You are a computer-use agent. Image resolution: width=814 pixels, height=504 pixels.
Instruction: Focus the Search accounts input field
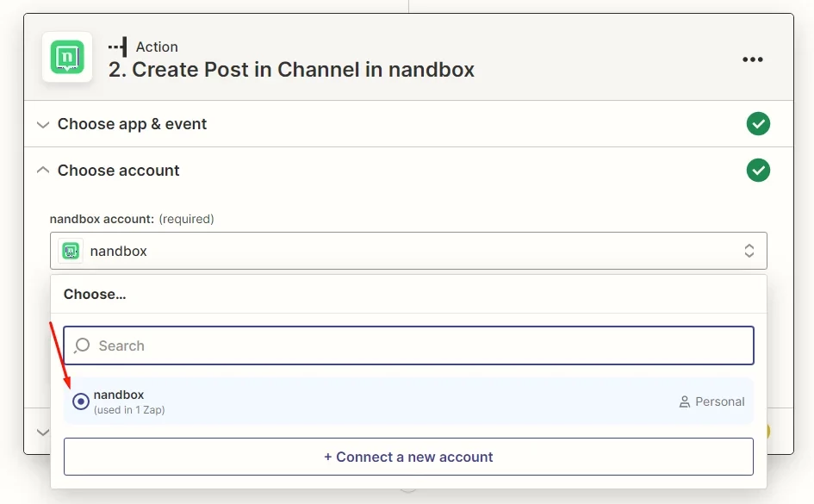click(422, 345)
